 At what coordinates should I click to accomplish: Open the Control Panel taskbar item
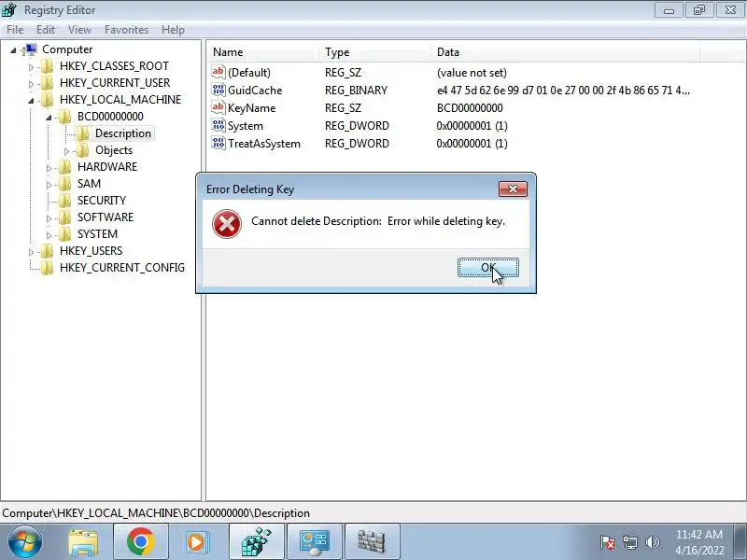coord(314,542)
